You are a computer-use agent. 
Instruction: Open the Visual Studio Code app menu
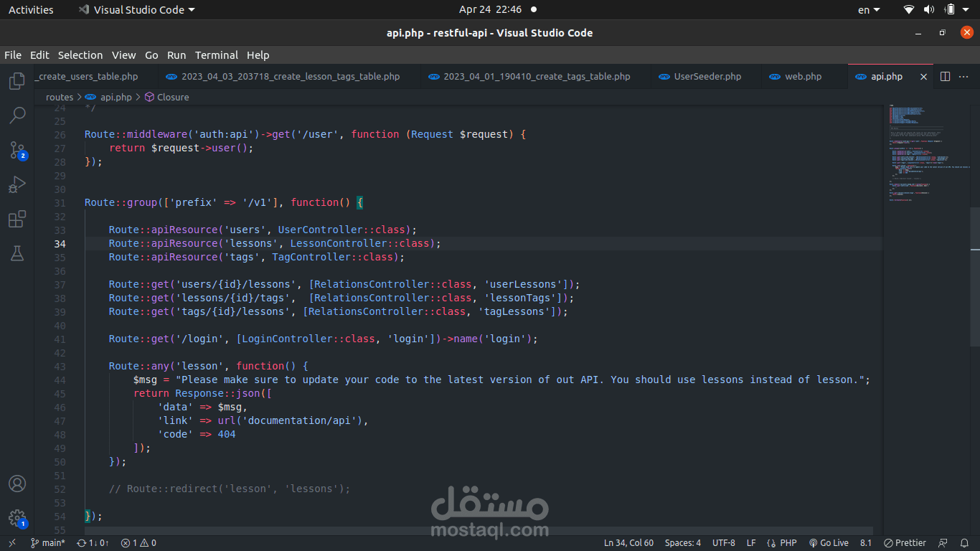tap(136, 10)
